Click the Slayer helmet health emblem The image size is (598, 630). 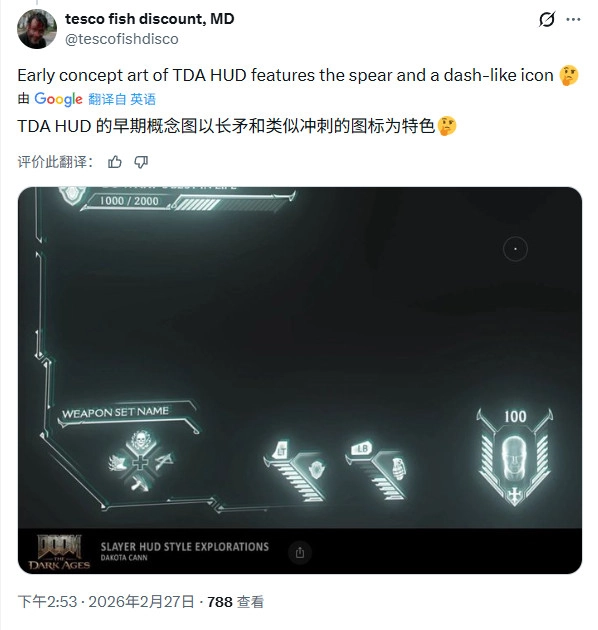point(515,457)
